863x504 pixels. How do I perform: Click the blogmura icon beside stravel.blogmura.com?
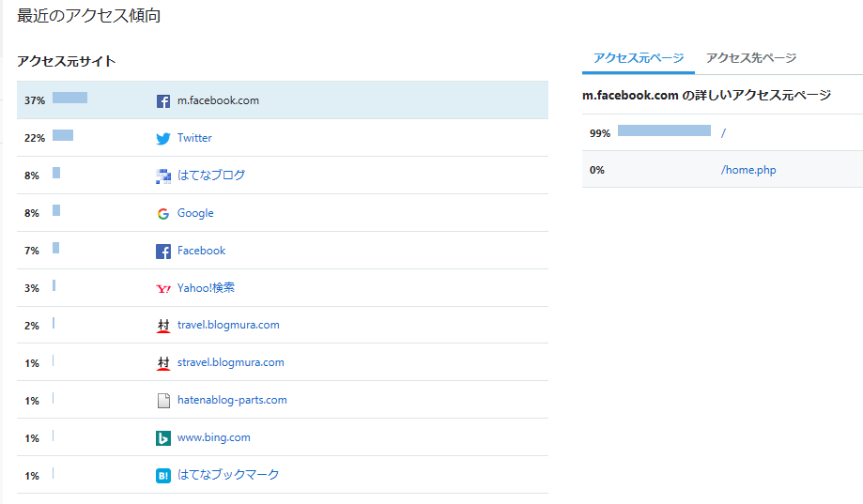[x=162, y=363]
